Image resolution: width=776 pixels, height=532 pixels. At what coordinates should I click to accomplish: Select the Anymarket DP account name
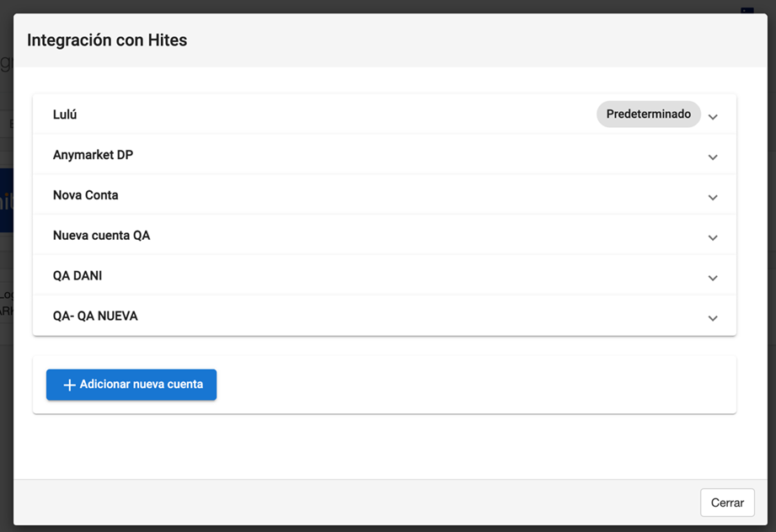coord(93,155)
